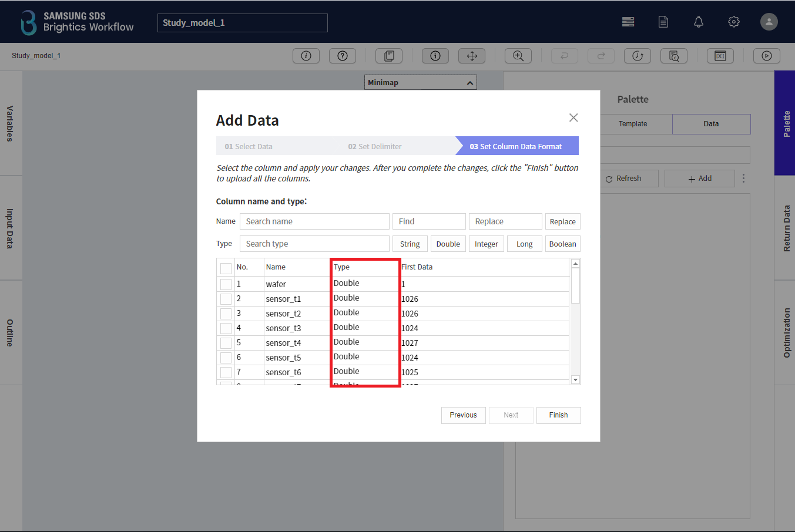Image resolution: width=795 pixels, height=532 pixels.
Task: Check the box for sensor_t4 row
Action: click(226, 343)
